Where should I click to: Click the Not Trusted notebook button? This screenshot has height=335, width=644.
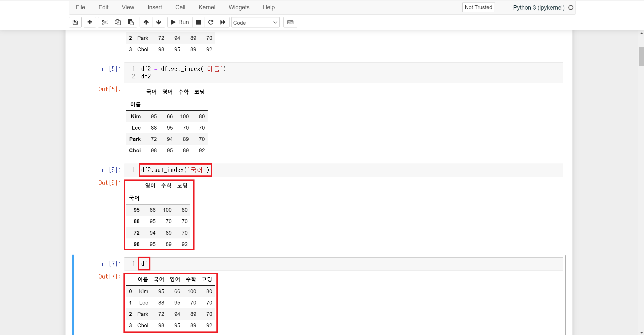point(478,7)
